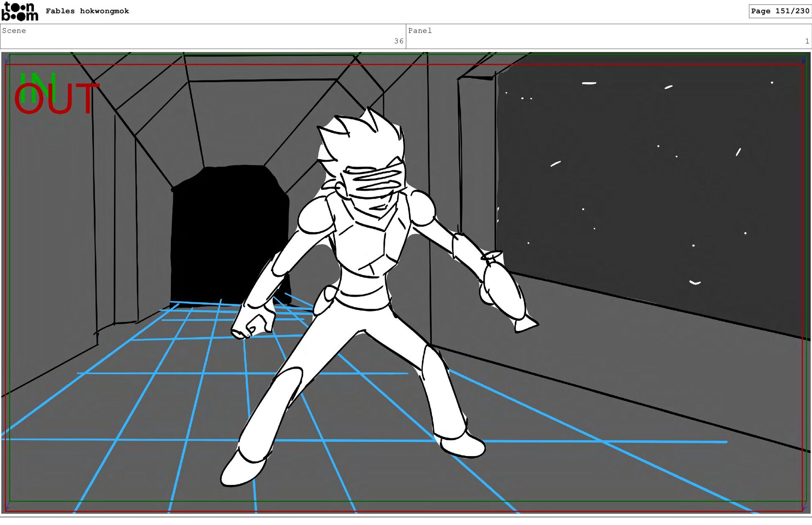812x525 pixels.
Task: Click the Fables hokwongmok project title
Action: [87, 11]
